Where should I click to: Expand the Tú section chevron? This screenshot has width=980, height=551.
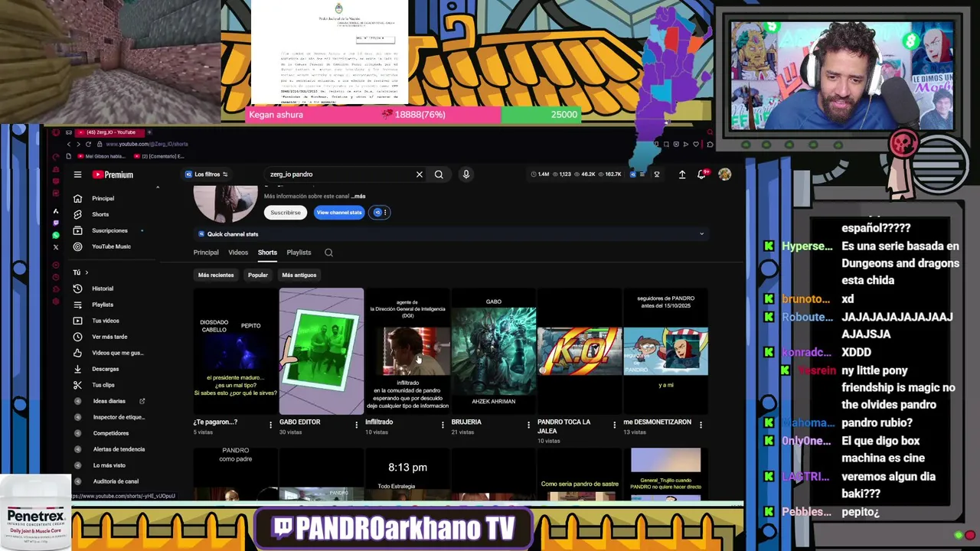click(x=87, y=272)
